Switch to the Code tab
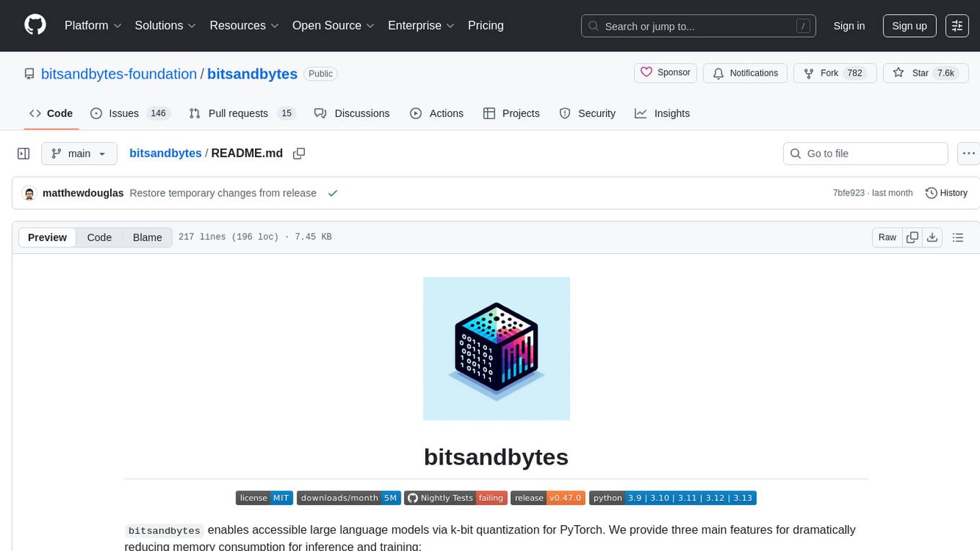Viewport: 980px width, 551px height. [51, 113]
